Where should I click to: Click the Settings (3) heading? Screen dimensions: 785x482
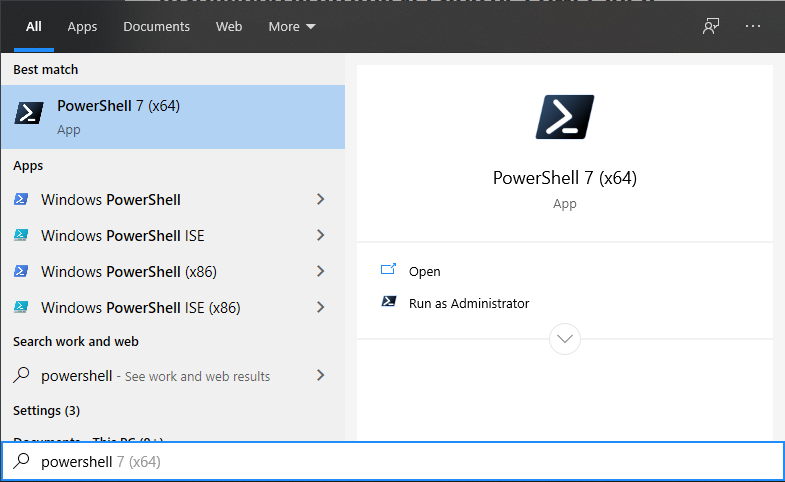click(47, 410)
